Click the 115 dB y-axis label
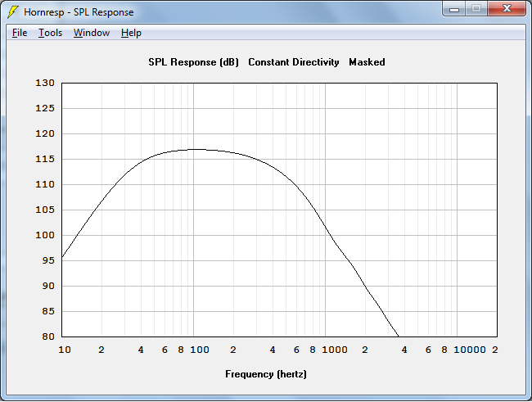532x402 pixels. pos(45,159)
